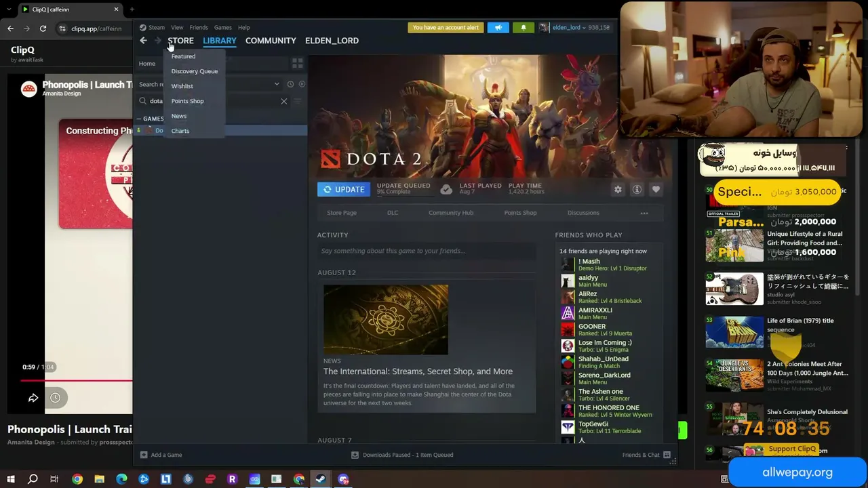
Task: Click the account alert banner
Action: click(x=446, y=28)
